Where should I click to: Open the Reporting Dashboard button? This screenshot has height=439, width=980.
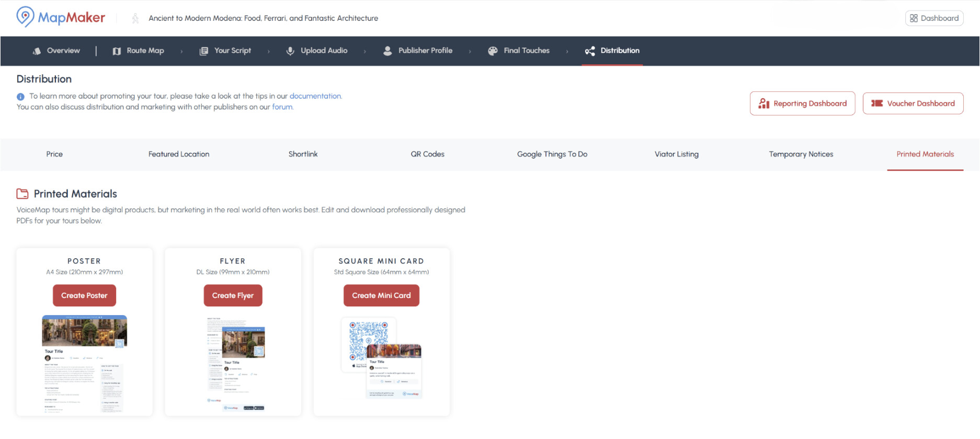[802, 103]
